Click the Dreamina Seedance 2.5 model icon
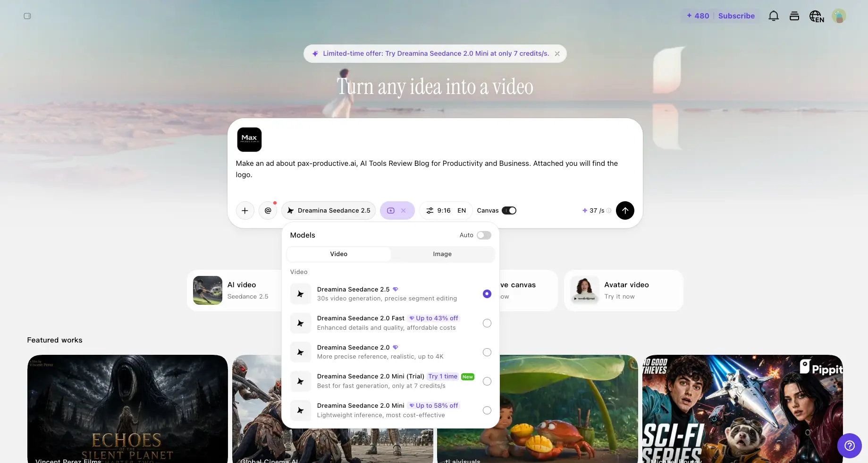The height and width of the screenshot is (463, 868). (301, 294)
